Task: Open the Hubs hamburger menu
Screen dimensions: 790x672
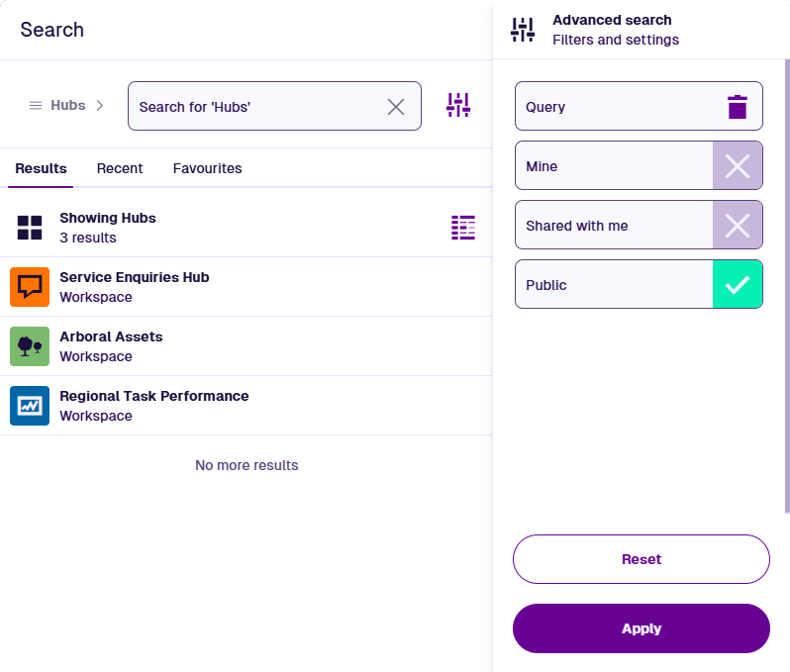Action: (36, 105)
